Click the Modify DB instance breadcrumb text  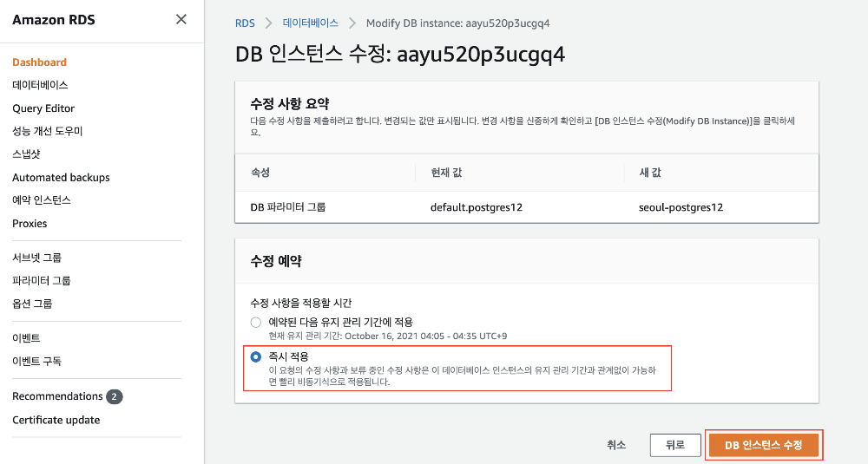click(457, 23)
